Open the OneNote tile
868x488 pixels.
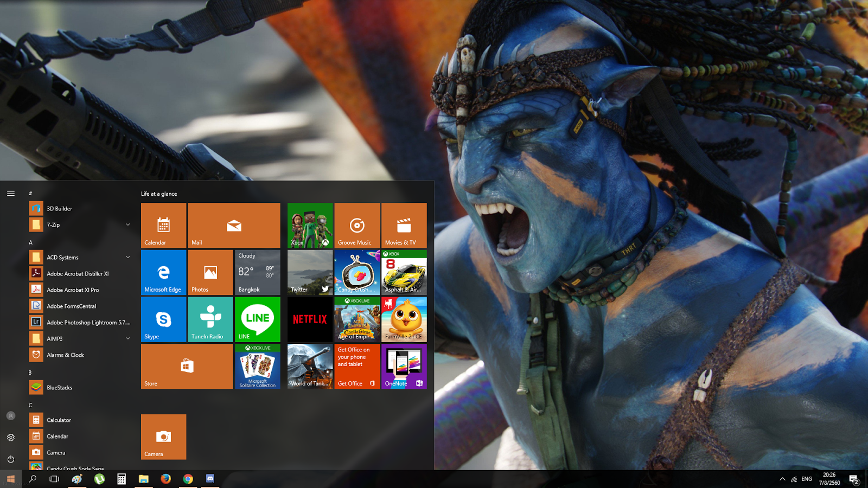[x=404, y=367]
